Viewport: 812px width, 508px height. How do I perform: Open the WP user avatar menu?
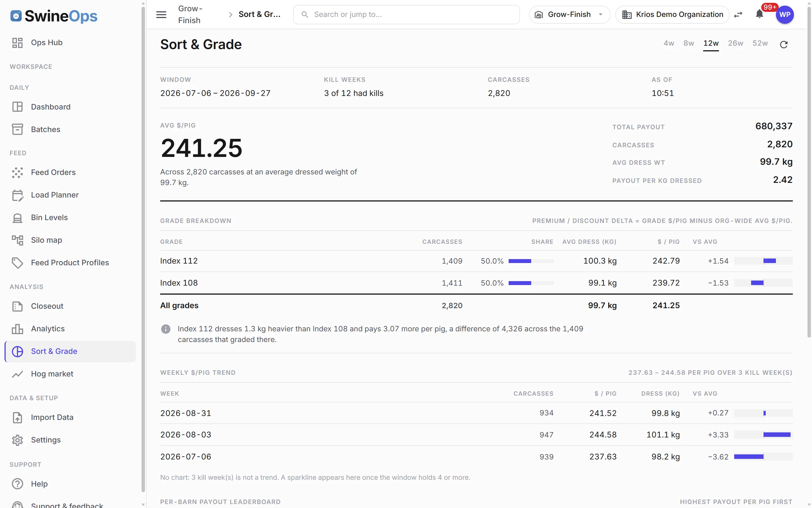click(x=784, y=15)
